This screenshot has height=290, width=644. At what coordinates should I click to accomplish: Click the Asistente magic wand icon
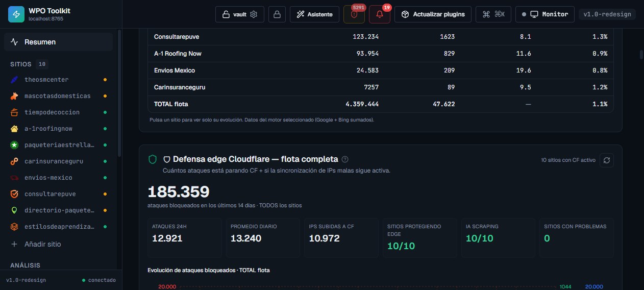(x=300, y=14)
